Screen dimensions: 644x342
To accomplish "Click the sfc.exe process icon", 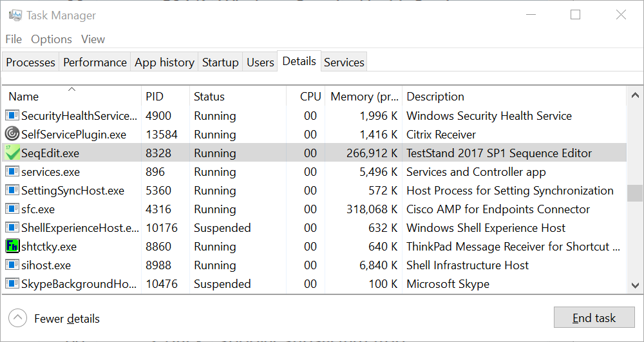I will [x=12, y=209].
